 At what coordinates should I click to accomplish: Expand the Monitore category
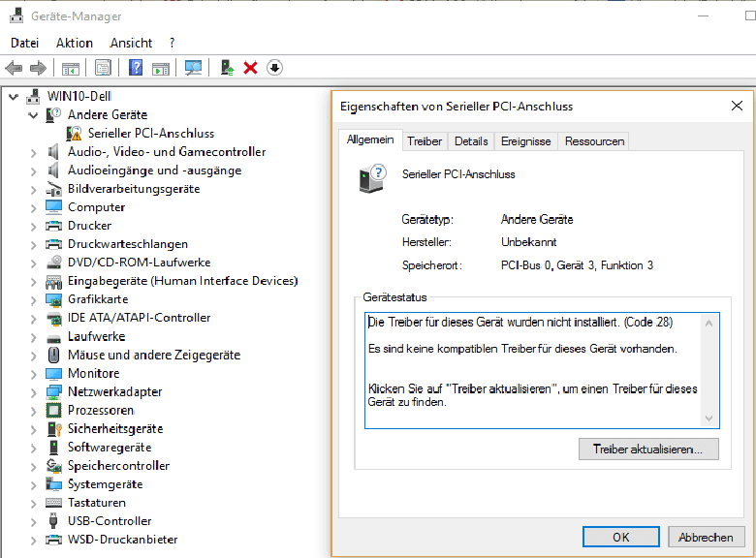point(33,374)
